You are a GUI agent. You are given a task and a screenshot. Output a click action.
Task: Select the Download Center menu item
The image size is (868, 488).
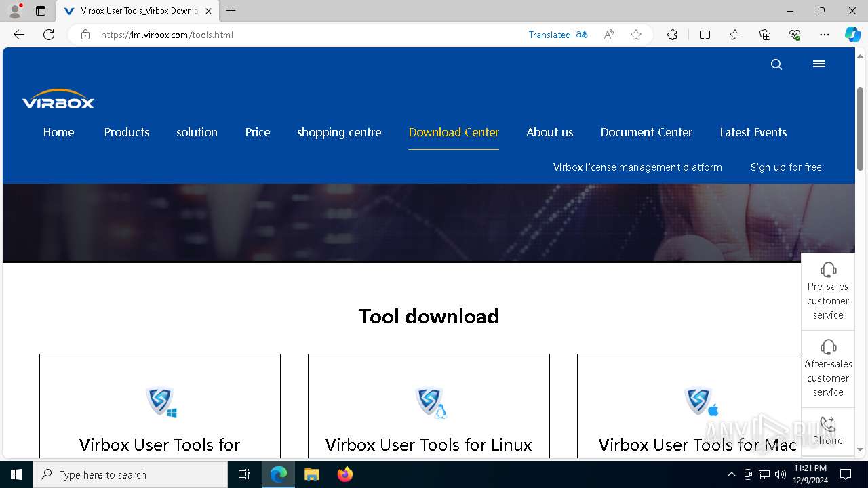pyautogui.click(x=454, y=132)
